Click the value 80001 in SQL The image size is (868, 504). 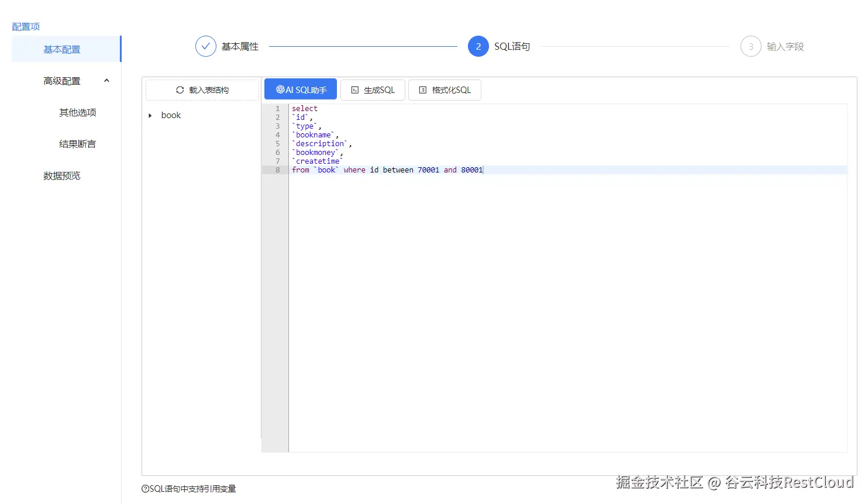472,170
